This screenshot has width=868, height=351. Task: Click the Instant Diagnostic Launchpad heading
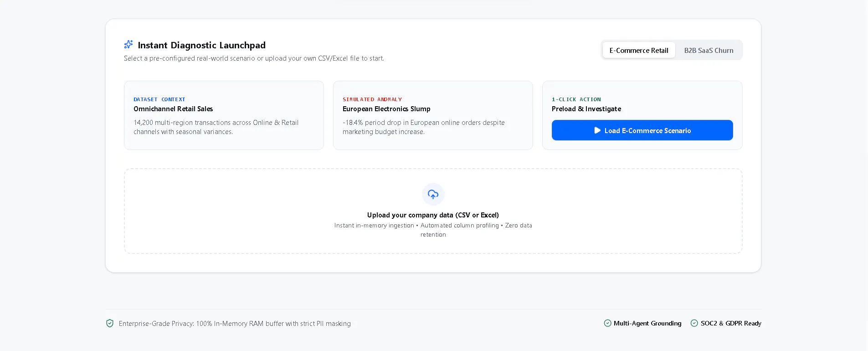201,45
